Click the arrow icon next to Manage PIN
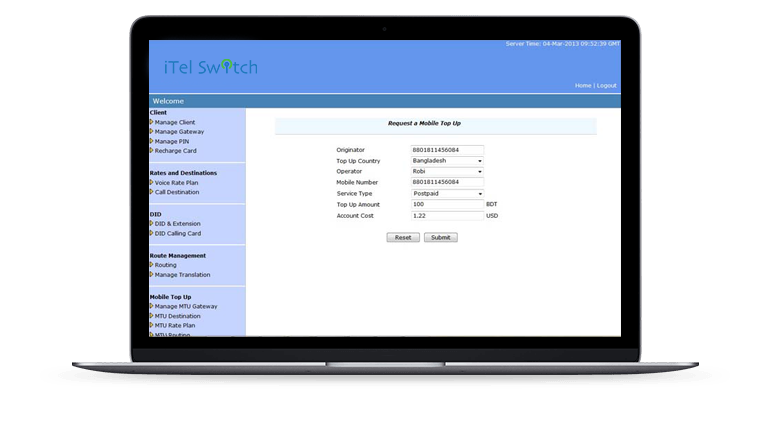 152,141
